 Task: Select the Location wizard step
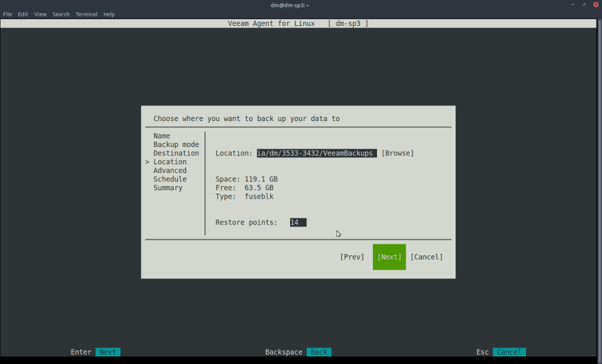170,162
